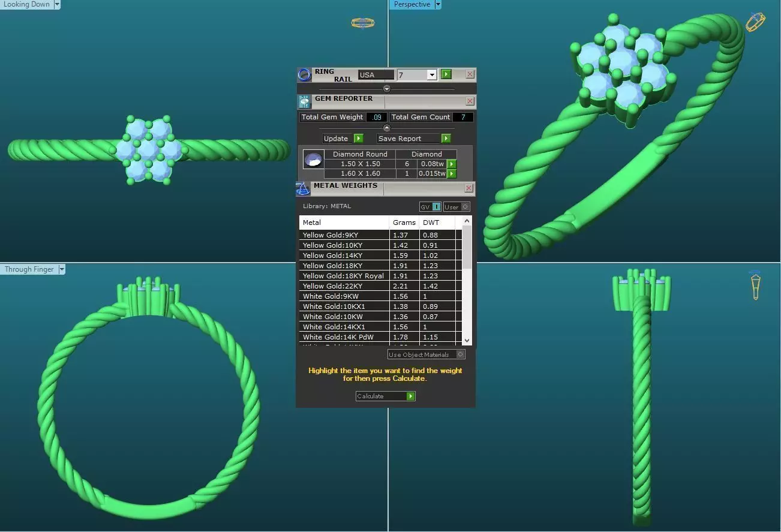Enable Use Object Materials checkbox

pyautogui.click(x=461, y=354)
